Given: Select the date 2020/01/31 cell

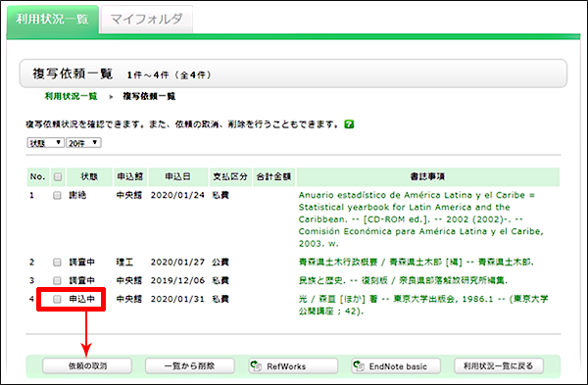Looking at the screenshot, I should point(177,299).
